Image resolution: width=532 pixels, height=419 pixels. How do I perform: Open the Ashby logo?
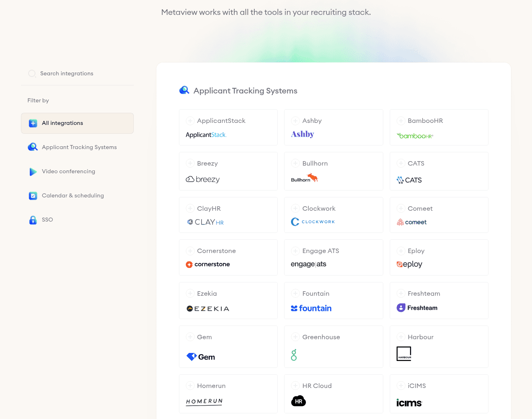pos(302,134)
